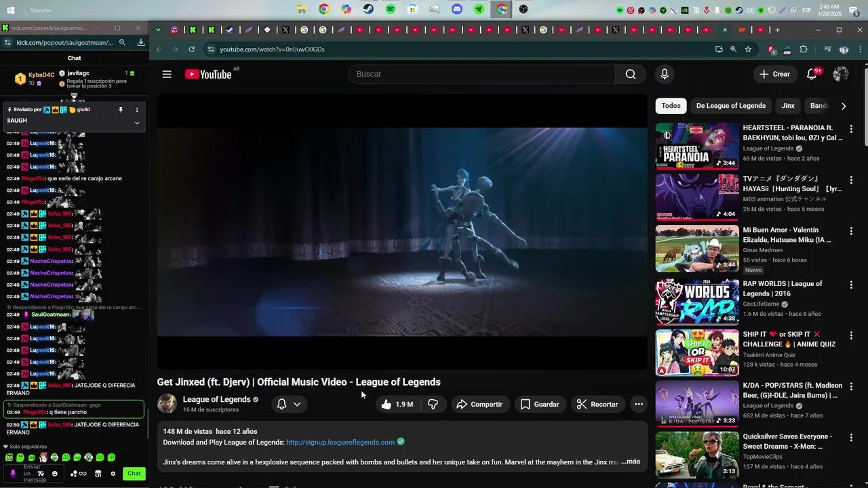Click the Jinx music video player

coord(402,231)
